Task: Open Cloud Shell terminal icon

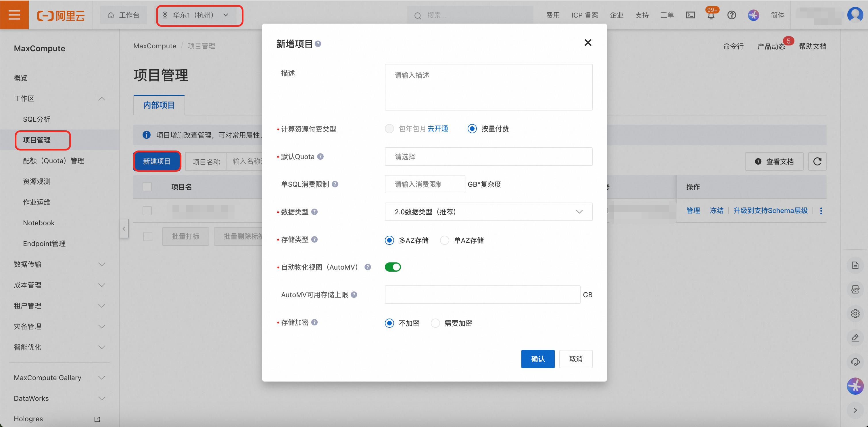Action: [x=690, y=15]
